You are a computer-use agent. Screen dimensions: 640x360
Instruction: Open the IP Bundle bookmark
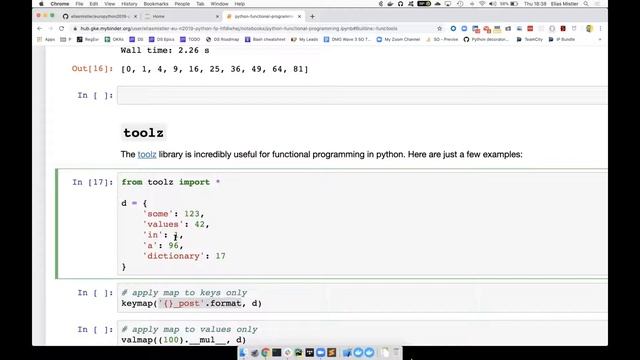[x=562, y=40]
